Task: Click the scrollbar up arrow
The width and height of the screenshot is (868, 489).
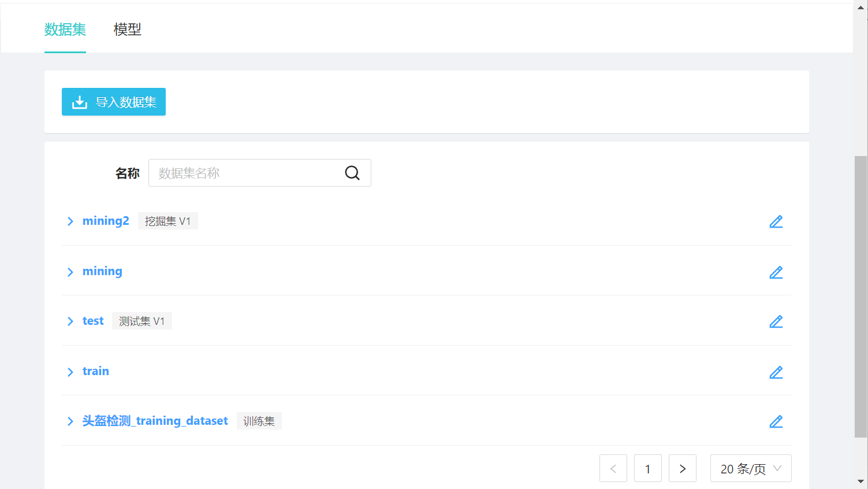Action: click(x=860, y=8)
